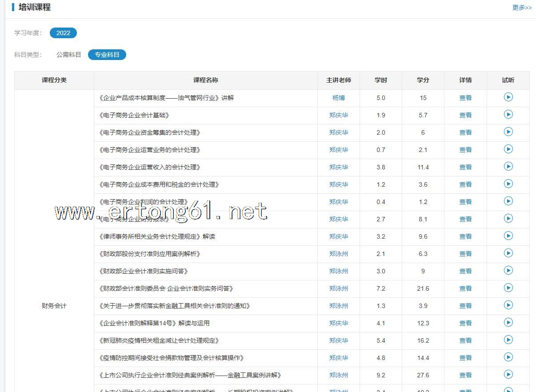
Task: Switch to 公需科目 subject type
Action: [x=69, y=55]
